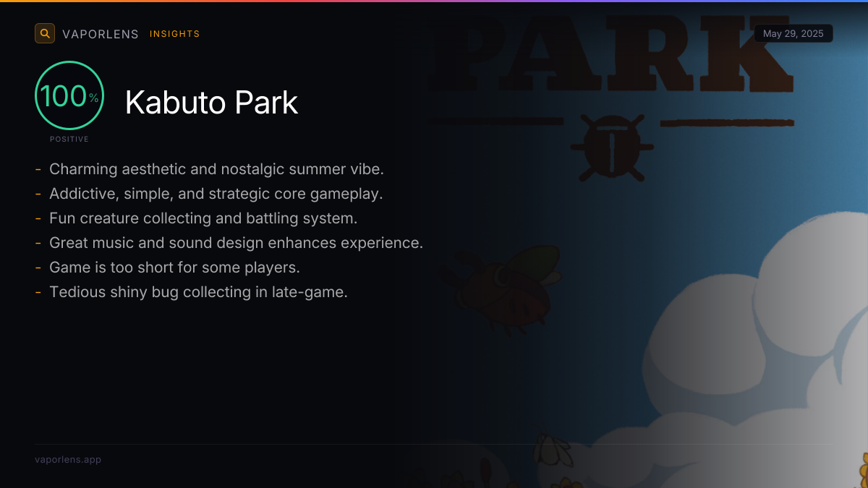868x488 pixels.
Task: Click the Charming aesthetic and nostalgic summer point
Action: (216, 169)
